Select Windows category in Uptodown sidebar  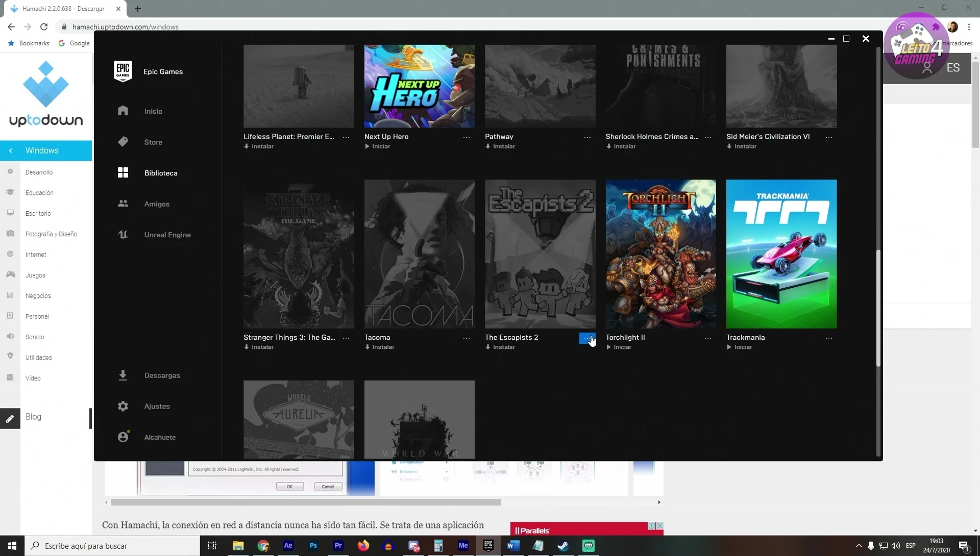tap(46, 150)
